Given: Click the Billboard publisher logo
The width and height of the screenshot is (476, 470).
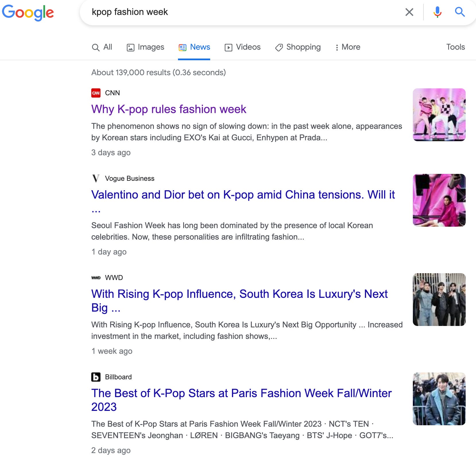Looking at the screenshot, I should (96, 377).
